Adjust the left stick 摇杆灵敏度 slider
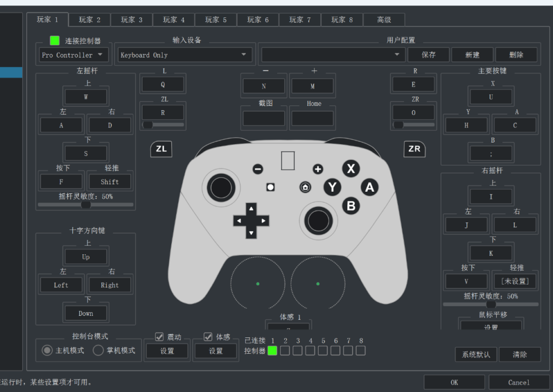 click(x=85, y=205)
